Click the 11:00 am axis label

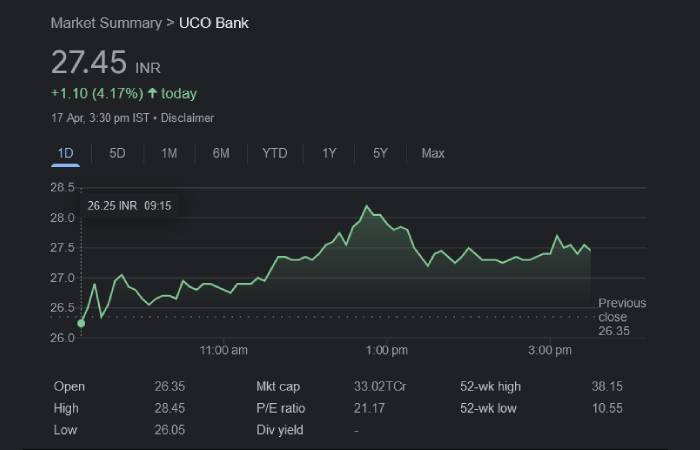tap(224, 350)
